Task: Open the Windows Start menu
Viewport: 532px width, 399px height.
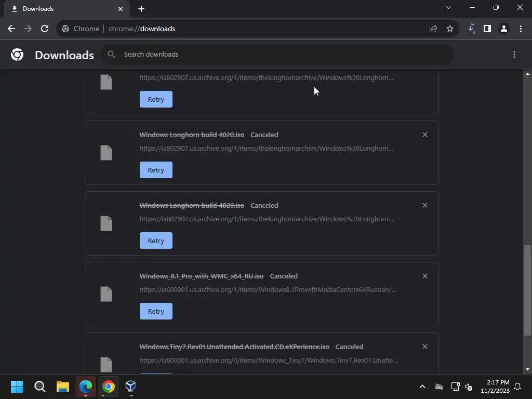Action: (17, 387)
